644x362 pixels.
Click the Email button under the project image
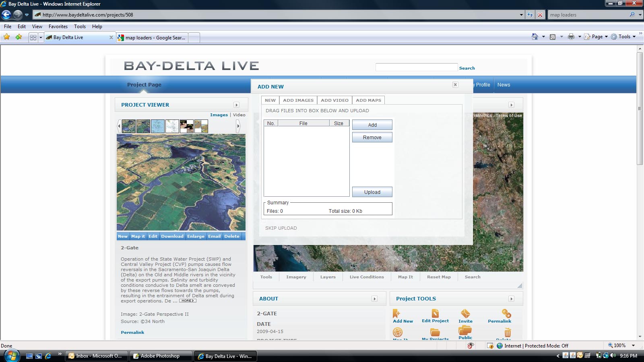click(x=215, y=237)
